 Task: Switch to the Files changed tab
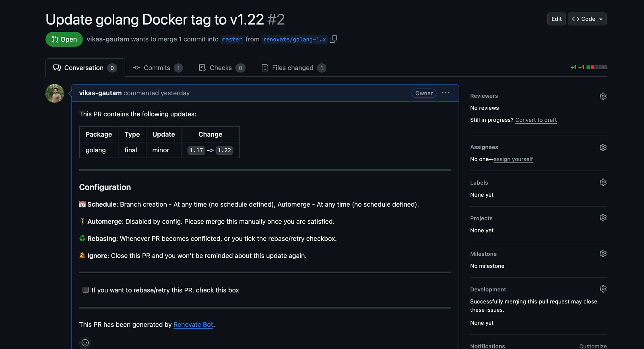[x=293, y=68]
